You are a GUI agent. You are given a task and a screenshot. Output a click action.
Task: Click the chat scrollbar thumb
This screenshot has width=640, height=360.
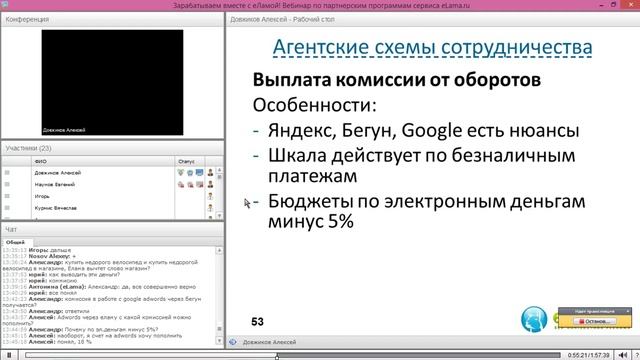coord(219,329)
